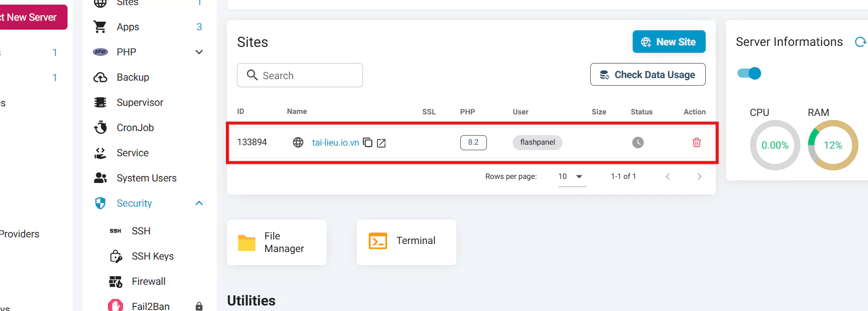Click the New Site button
868x311 pixels.
[x=668, y=42]
